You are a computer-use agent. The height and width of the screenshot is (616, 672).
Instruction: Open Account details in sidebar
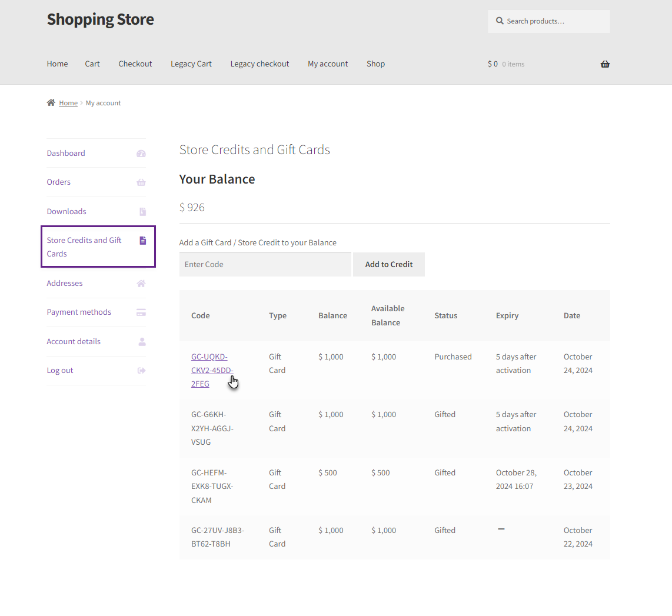click(x=74, y=341)
